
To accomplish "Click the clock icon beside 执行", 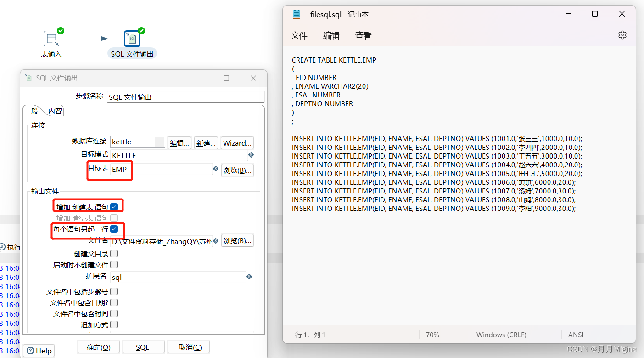I will pyautogui.click(x=3, y=247).
